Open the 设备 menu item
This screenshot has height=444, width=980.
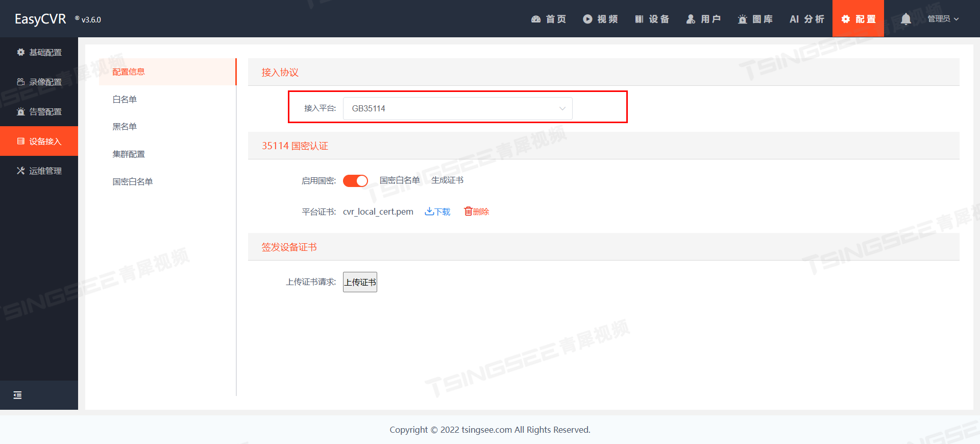(x=652, y=19)
